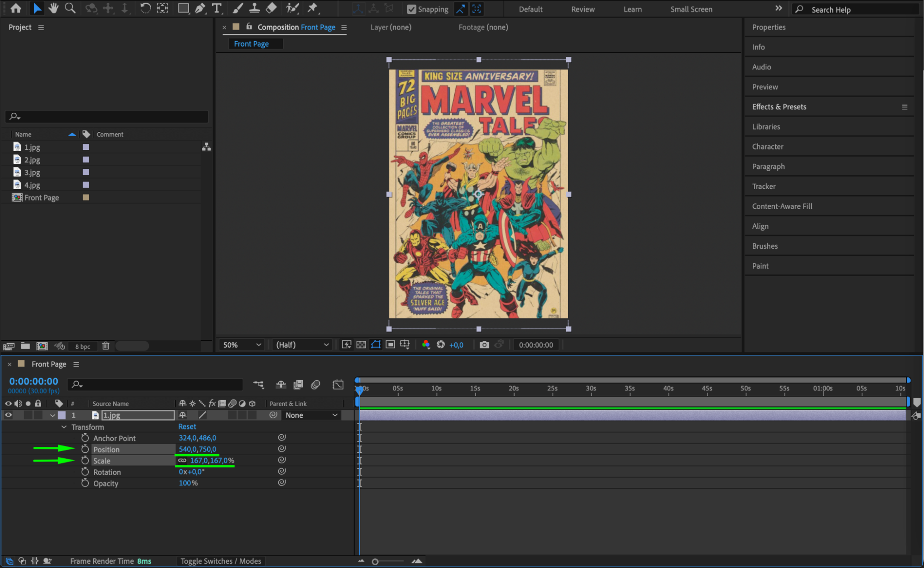Select the Puppet Pin tool
Viewport: 924px width, 568px height.
click(313, 8)
